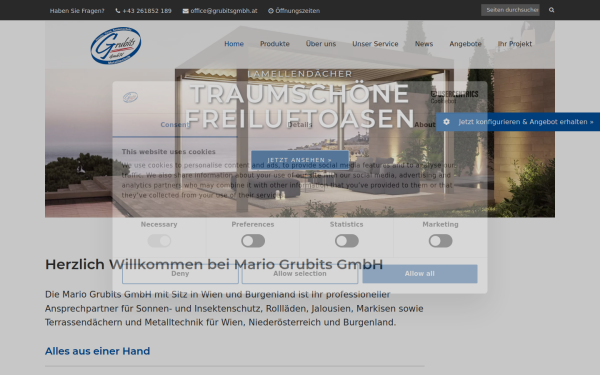
Task: Enable the Marketing cookies switch
Action: (440, 241)
